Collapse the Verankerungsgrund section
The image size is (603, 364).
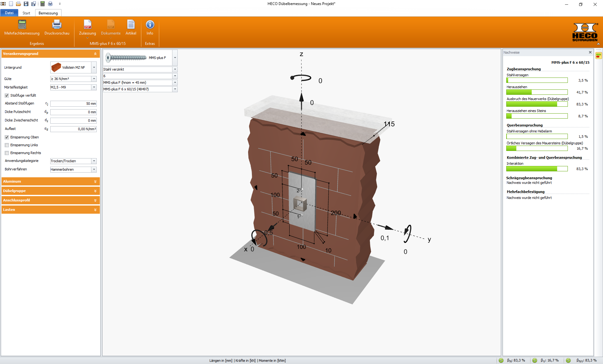(x=95, y=54)
